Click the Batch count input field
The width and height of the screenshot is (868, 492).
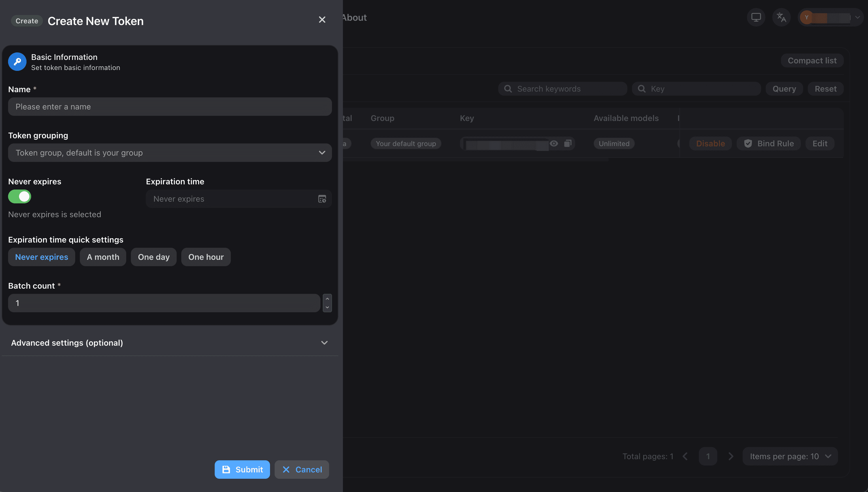click(x=164, y=303)
